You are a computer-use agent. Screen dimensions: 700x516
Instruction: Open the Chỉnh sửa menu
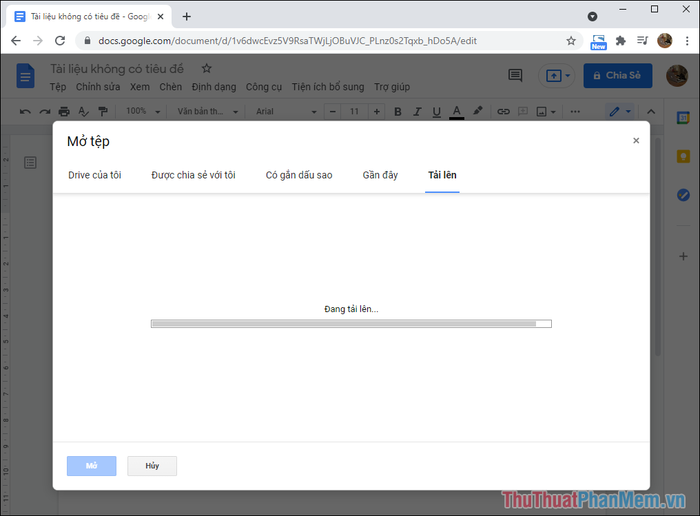[98, 87]
